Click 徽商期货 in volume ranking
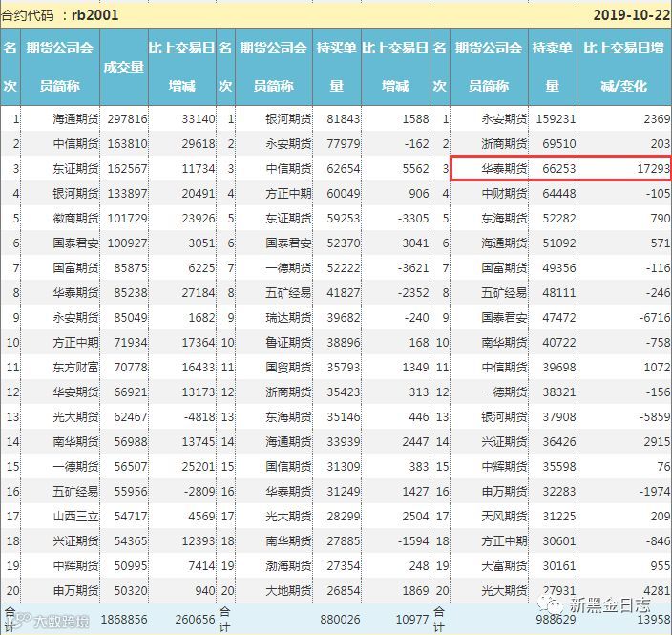 coord(75,219)
